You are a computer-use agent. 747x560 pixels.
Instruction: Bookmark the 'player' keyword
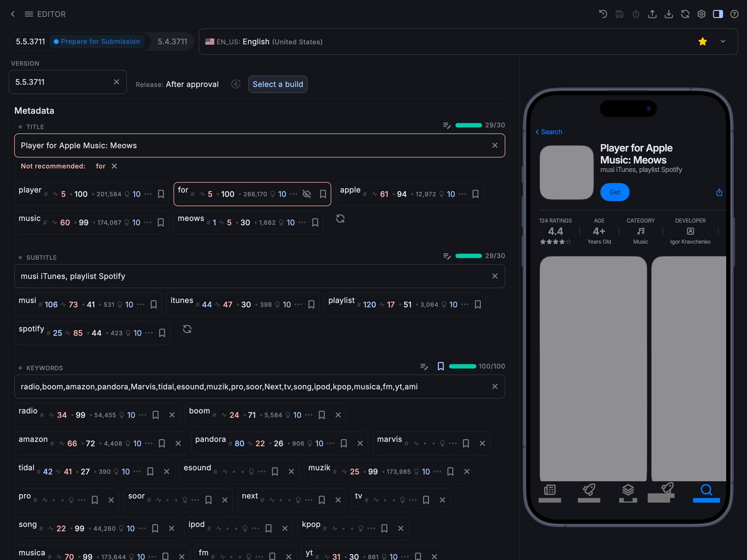point(161,194)
